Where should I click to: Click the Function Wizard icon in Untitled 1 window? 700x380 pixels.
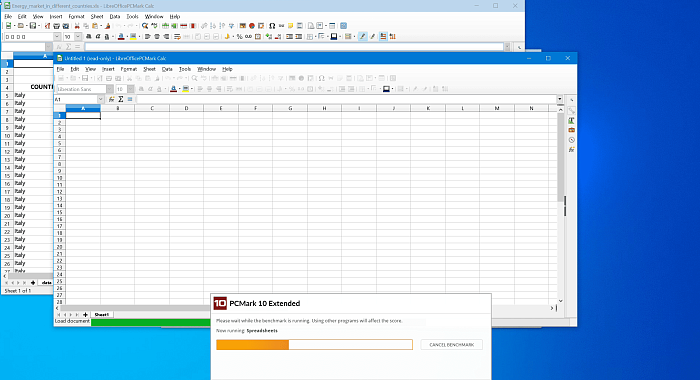click(112, 99)
